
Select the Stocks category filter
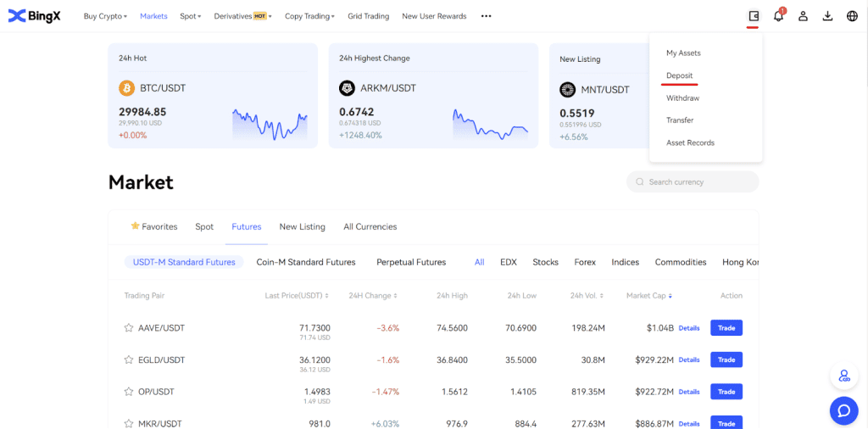pyautogui.click(x=545, y=262)
